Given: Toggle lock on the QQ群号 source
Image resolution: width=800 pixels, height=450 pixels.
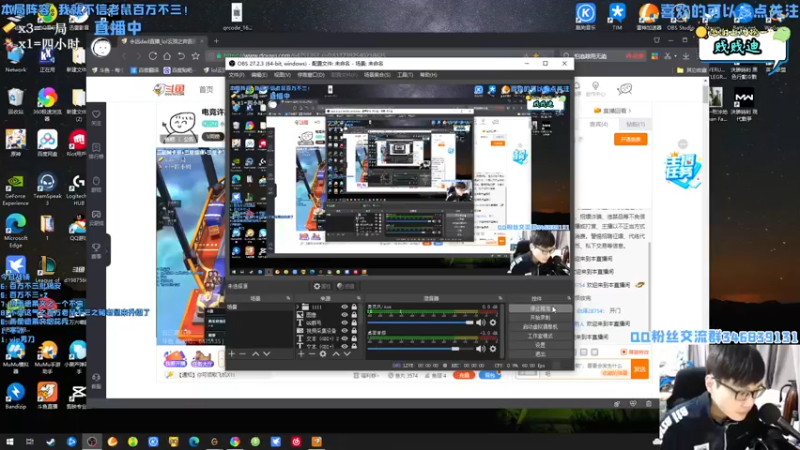Looking at the screenshot, I should pos(354,322).
